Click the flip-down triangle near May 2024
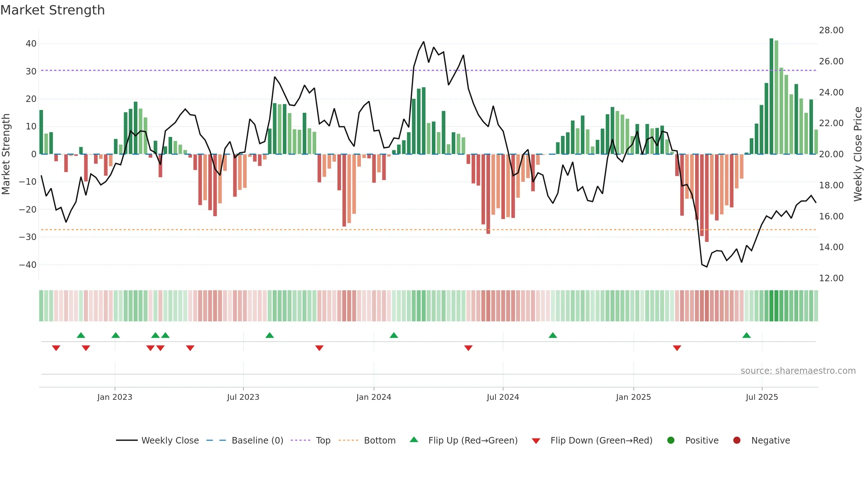The height and width of the screenshot is (488, 868). (468, 348)
